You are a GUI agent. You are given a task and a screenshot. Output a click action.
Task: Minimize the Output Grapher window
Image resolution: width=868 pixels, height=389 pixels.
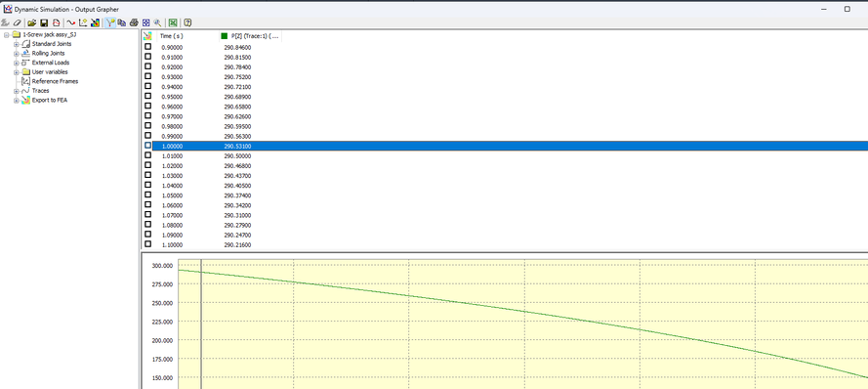[x=824, y=9]
